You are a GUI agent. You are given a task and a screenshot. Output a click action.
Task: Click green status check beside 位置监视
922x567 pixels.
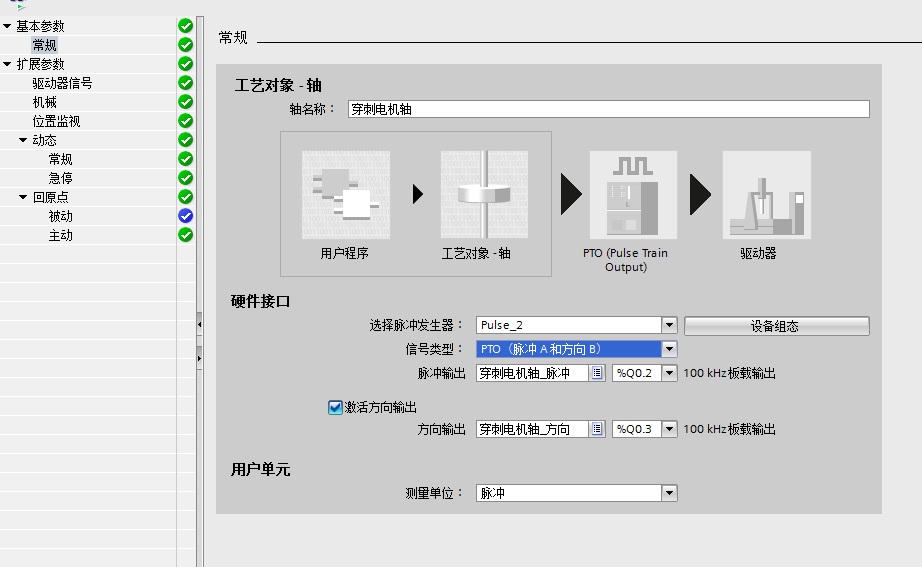[x=185, y=121]
